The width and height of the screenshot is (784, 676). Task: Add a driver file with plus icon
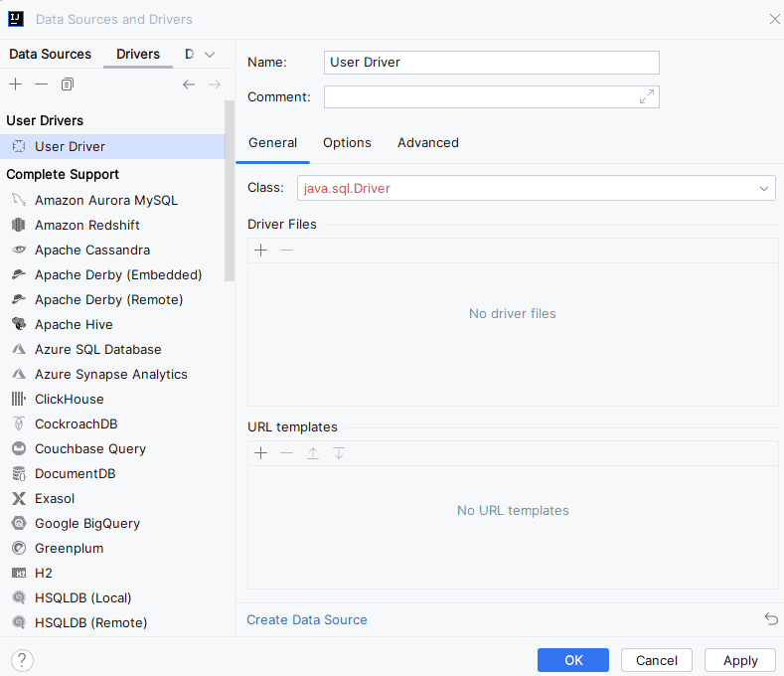[x=261, y=251]
